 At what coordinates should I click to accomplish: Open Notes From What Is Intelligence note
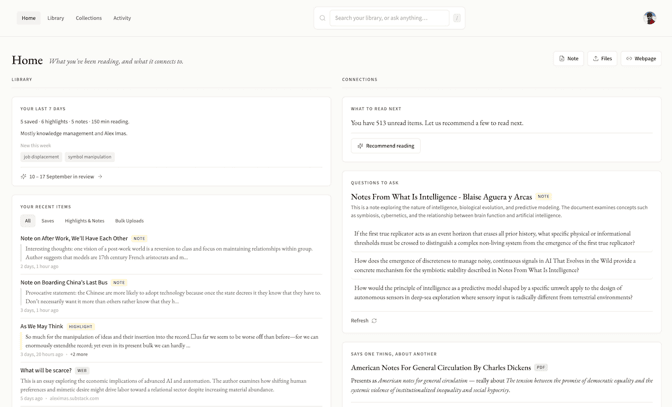[x=441, y=197]
